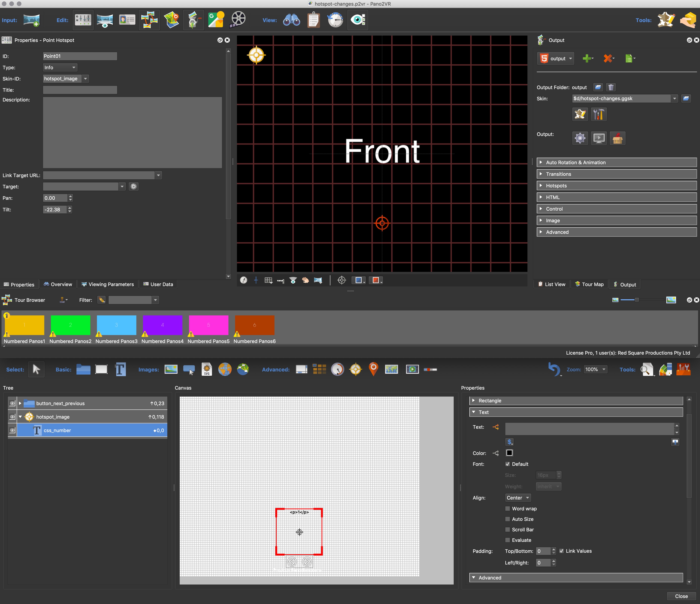The width and height of the screenshot is (700, 604).
Task: Select the skin pointer Select tool
Action: coord(36,369)
